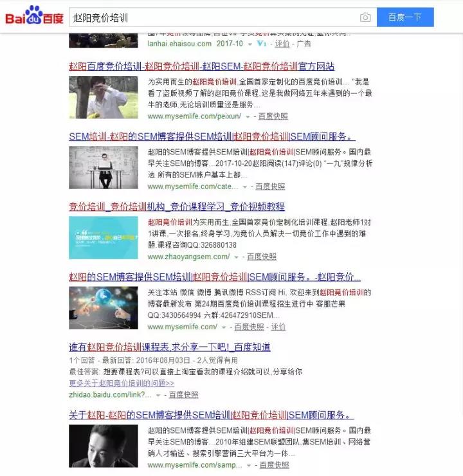Click 更多关于赵阳竞价培训的问题 link
This screenshot has height=476, width=463.
pos(121,383)
